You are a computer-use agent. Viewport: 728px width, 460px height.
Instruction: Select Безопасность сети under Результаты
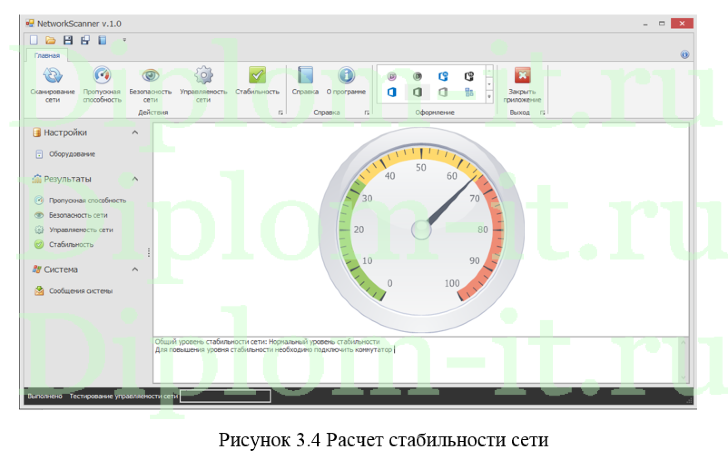71,215
